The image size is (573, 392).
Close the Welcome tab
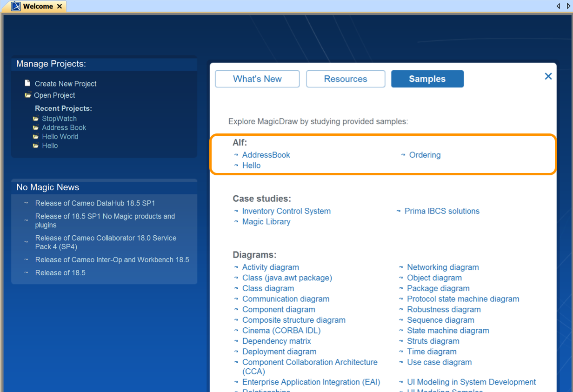tap(59, 7)
